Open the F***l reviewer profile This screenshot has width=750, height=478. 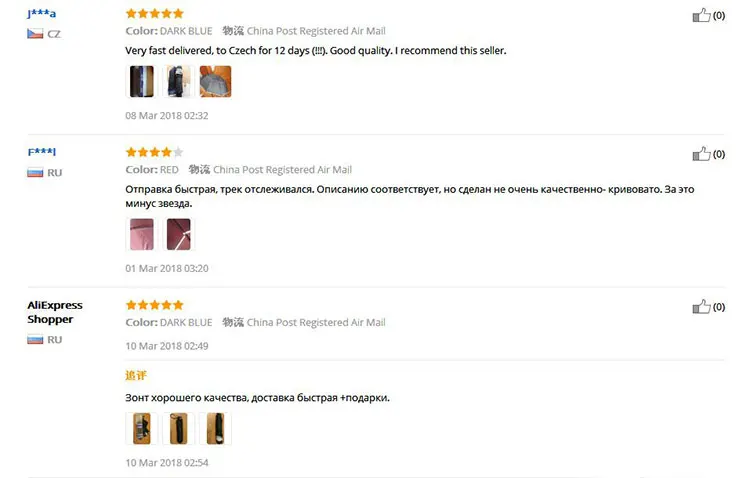point(42,152)
